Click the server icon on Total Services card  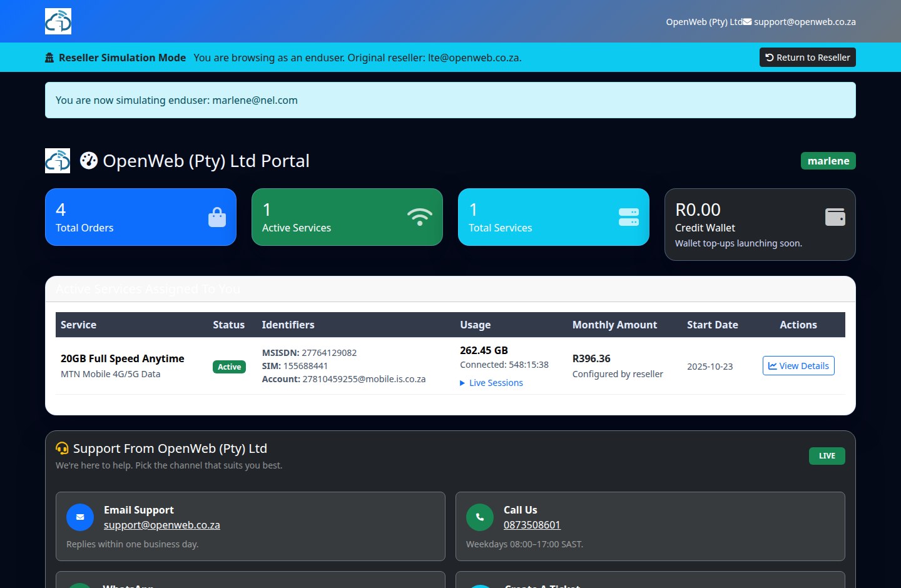(x=629, y=217)
